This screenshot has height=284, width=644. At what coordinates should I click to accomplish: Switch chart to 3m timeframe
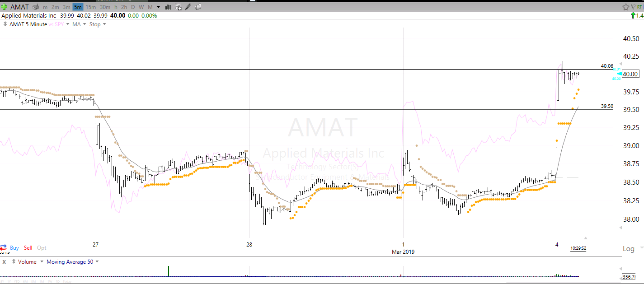click(66, 7)
